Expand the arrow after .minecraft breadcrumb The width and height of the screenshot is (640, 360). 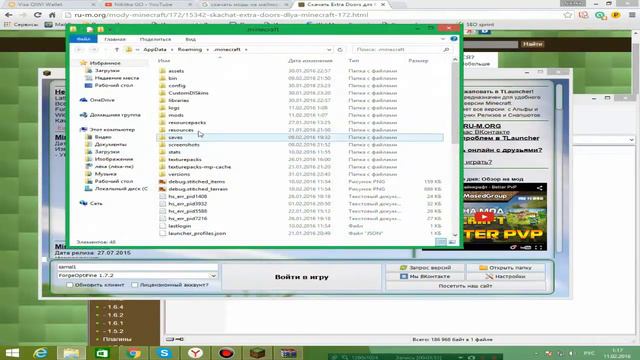(246, 49)
